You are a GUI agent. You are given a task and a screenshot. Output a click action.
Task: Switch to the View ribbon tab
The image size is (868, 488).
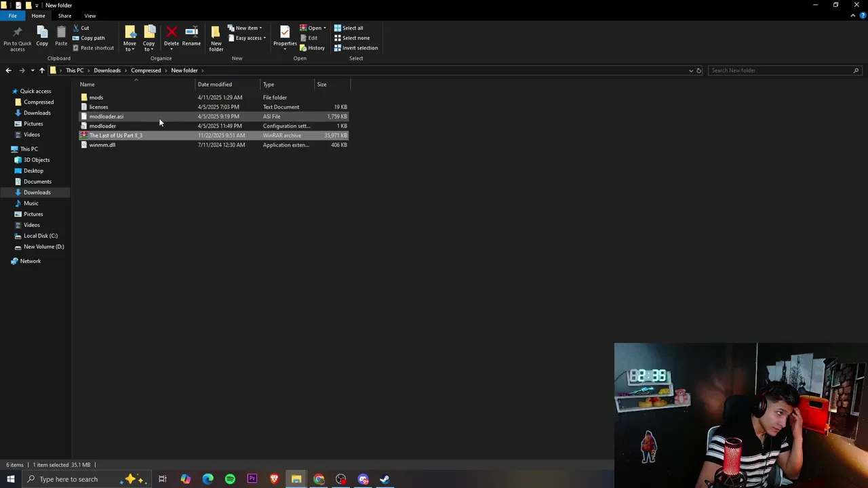coord(90,16)
